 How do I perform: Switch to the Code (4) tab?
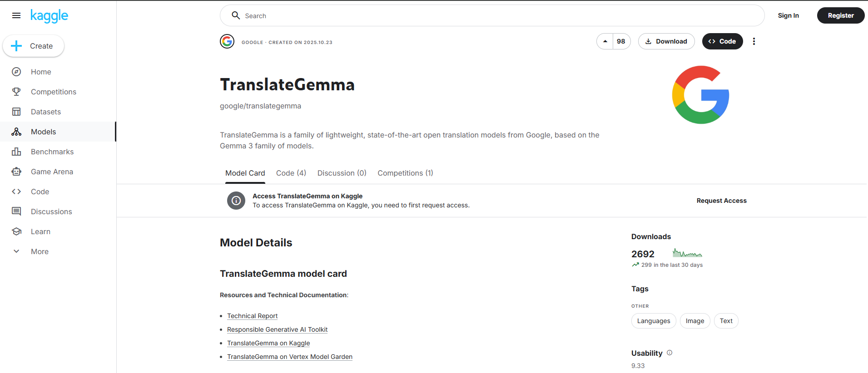point(291,173)
